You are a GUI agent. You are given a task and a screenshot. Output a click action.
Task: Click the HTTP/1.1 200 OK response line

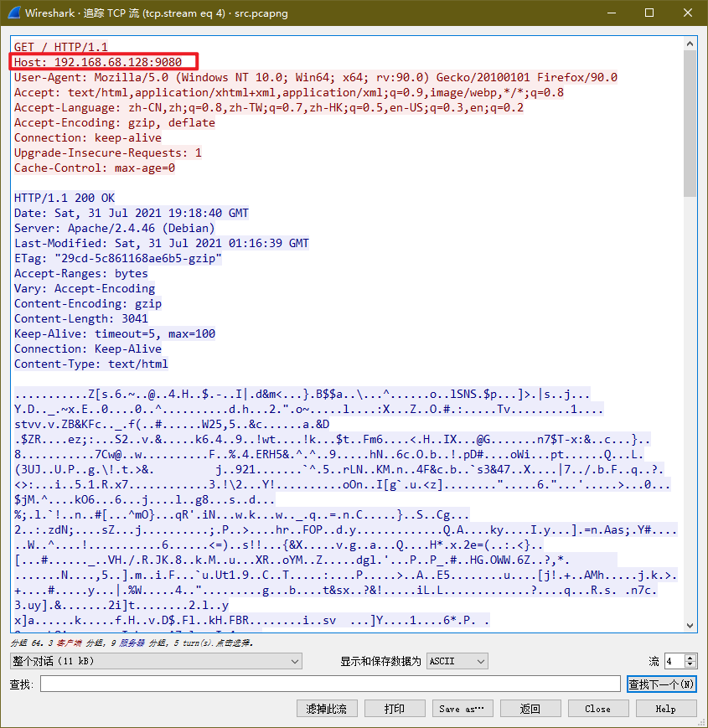64,198
